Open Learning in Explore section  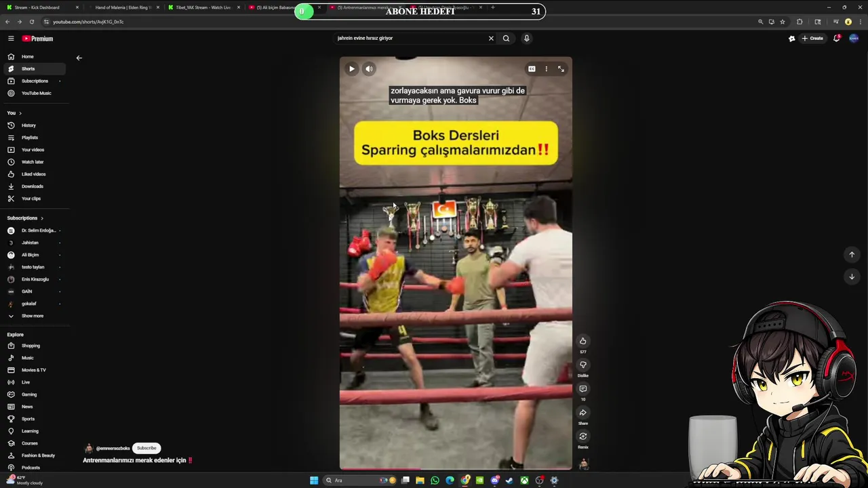pos(34,431)
